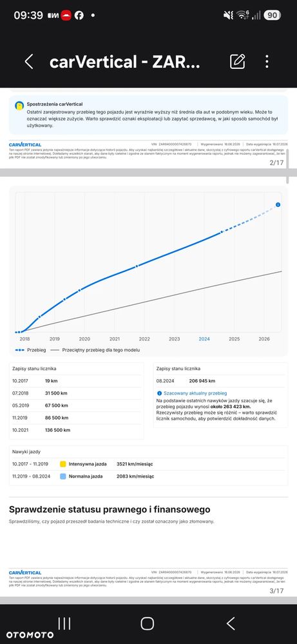Tap Android back navigation button
The height and width of the screenshot is (644, 297).
(x=231, y=623)
